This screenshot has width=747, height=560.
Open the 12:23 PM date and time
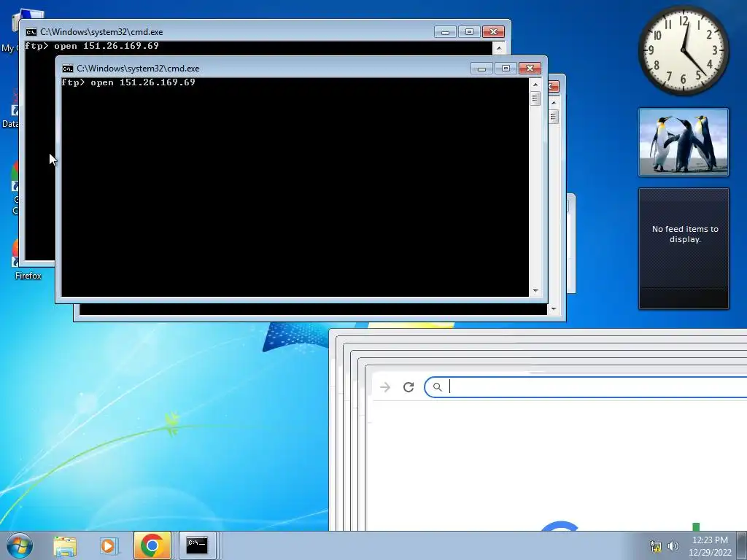[x=710, y=546]
